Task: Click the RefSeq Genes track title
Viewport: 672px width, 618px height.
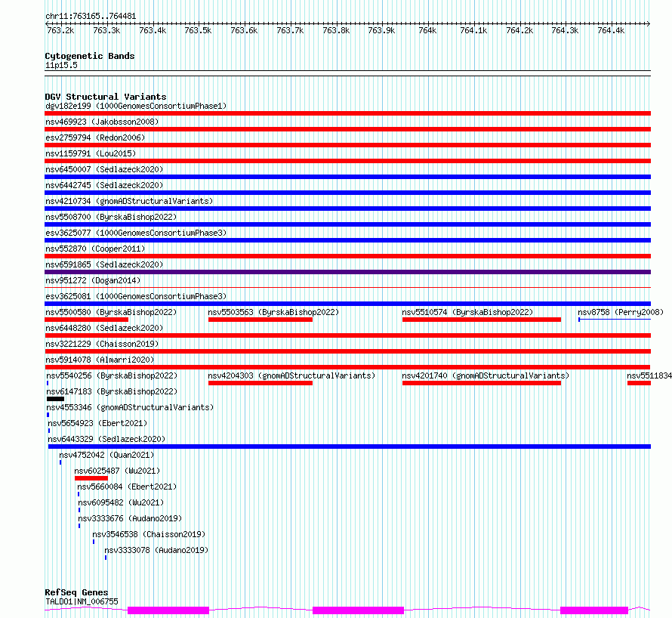Action: pos(76,592)
